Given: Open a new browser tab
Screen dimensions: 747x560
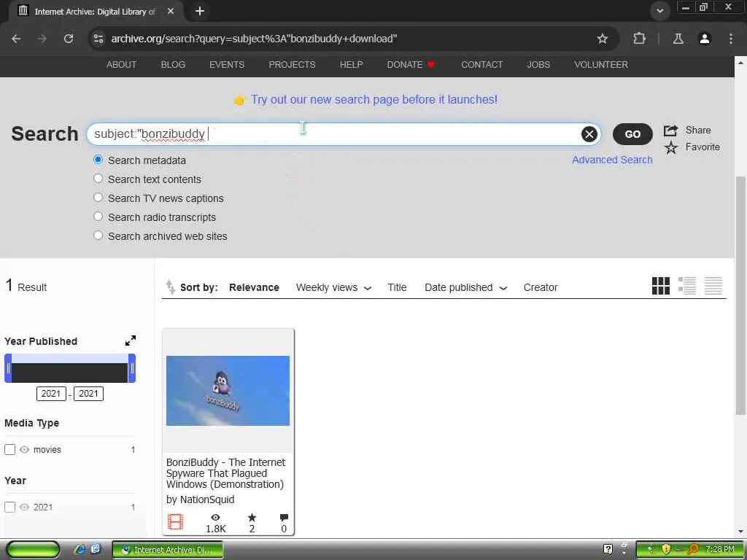Looking at the screenshot, I should pyautogui.click(x=200, y=11).
